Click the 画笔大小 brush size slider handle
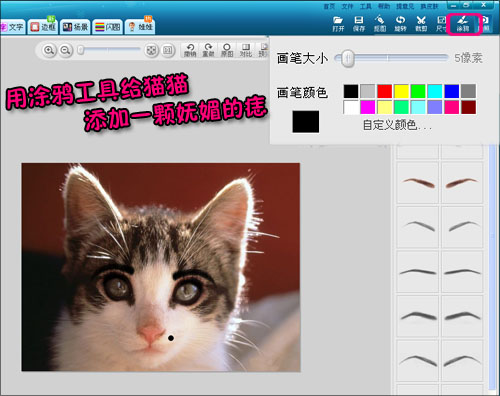Image resolution: width=500 pixels, height=396 pixels. coord(348,58)
